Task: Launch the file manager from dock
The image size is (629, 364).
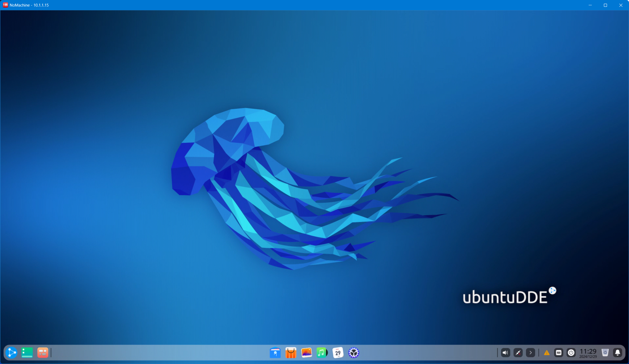Action: (x=275, y=353)
